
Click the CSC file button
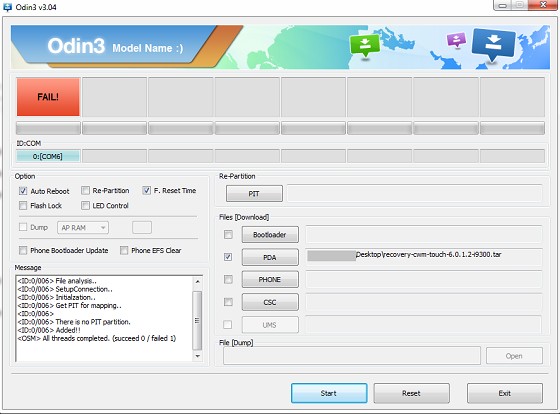(x=270, y=302)
